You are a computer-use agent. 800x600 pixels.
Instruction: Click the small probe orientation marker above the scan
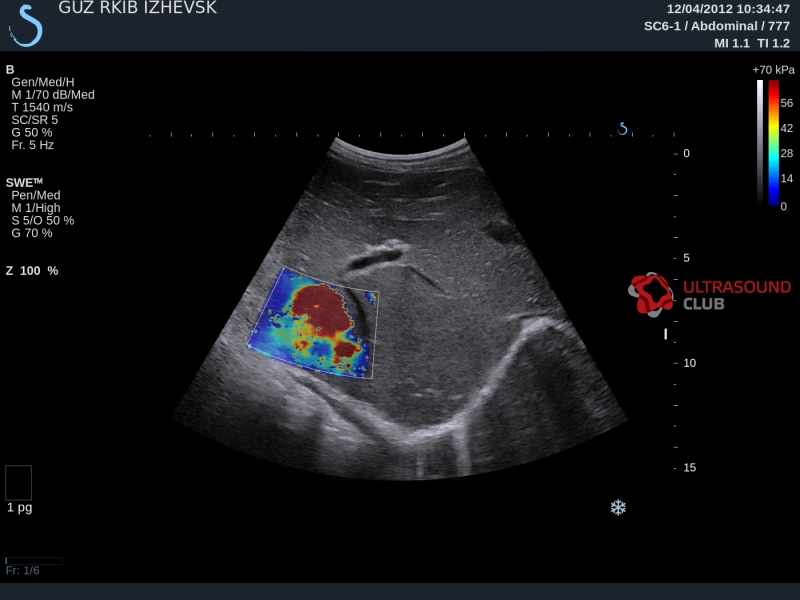pyautogui.click(x=622, y=129)
